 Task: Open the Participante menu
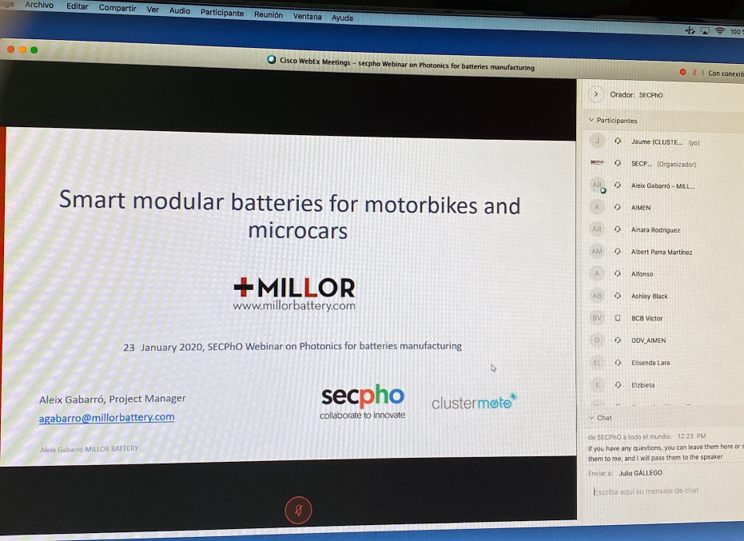tap(222, 12)
